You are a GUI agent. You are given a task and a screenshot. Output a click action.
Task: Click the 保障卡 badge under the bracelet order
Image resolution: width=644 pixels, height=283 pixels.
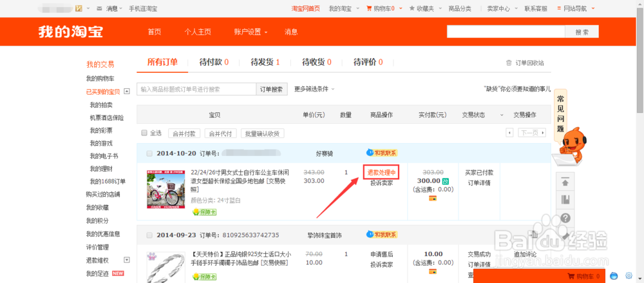coord(205,277)
